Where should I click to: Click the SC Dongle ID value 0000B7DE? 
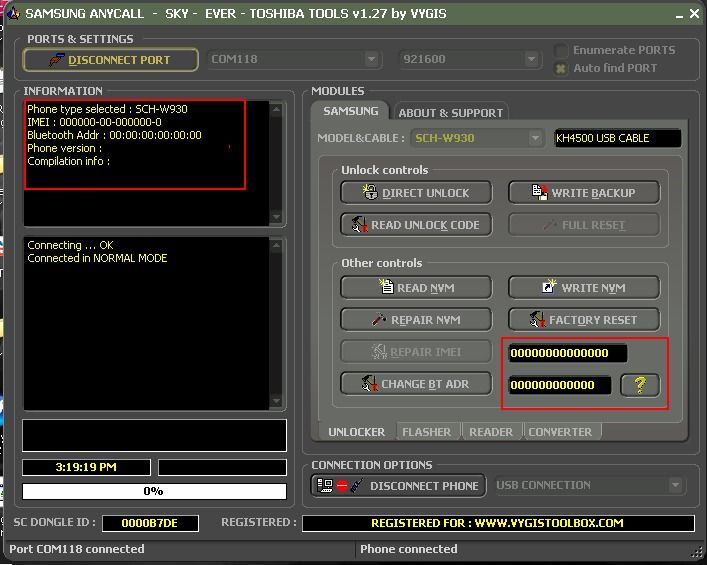pos(150,523)
